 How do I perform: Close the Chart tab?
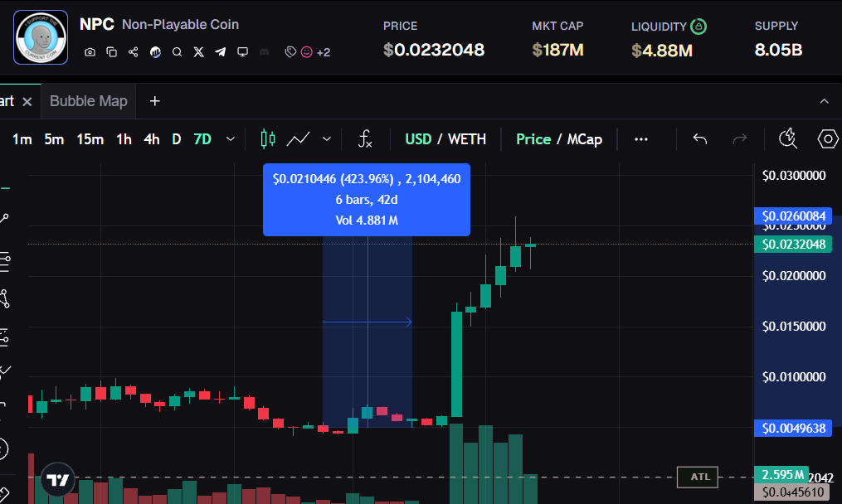point(27,101)
